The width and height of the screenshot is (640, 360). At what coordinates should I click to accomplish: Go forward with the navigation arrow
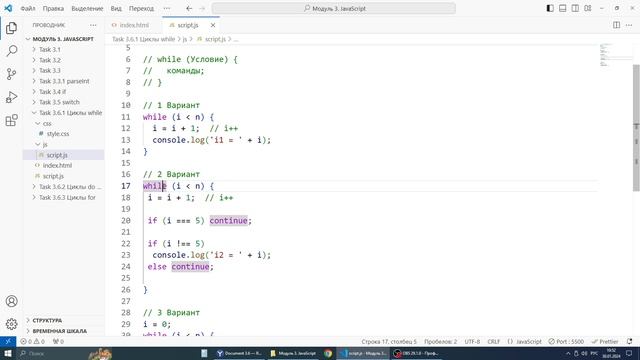[202, 8]
